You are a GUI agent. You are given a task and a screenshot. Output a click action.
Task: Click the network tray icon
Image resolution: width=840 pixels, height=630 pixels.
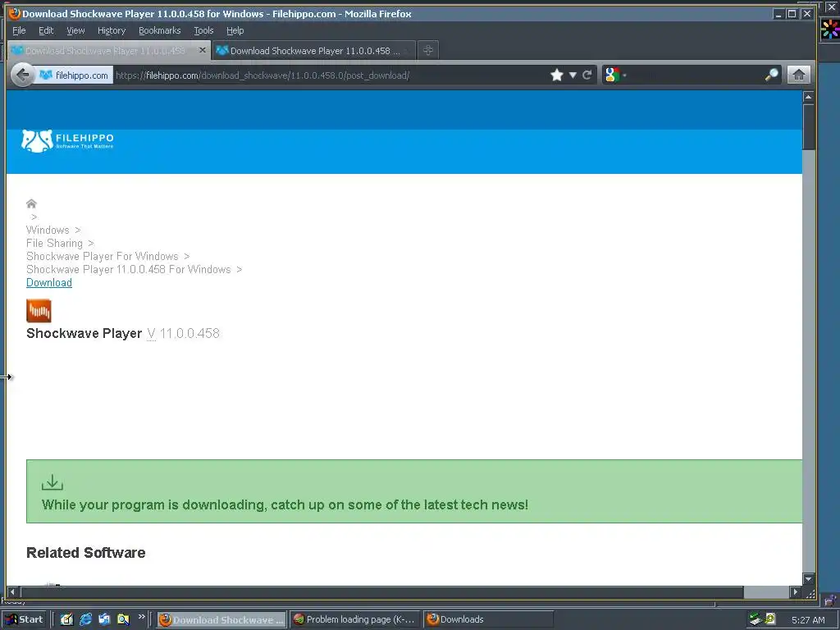pos(756,619)
